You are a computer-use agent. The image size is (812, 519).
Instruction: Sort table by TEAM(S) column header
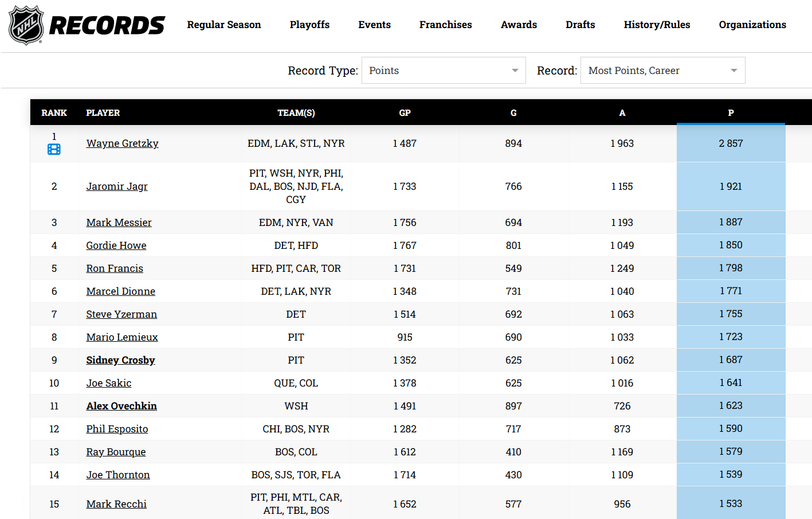[x=296, y=113]
